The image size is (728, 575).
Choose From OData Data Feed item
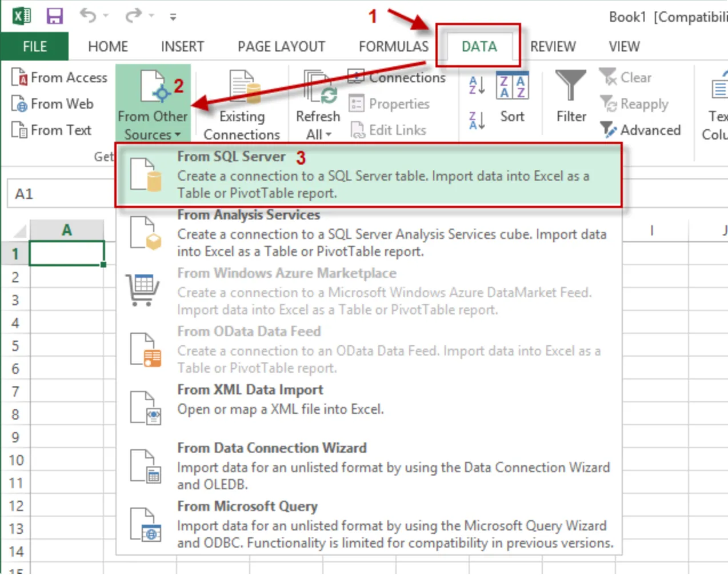(x=369, y=350)
